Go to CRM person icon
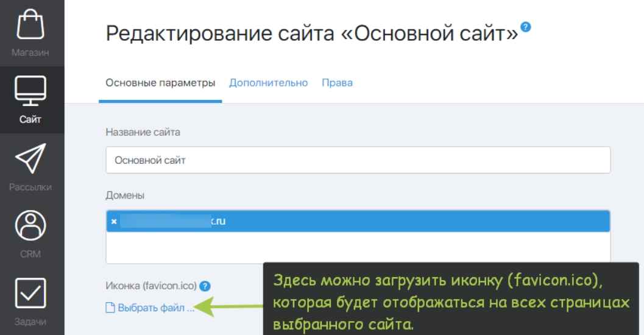The height and width of the screenshot is (335, 644). [x=30, y=226]
